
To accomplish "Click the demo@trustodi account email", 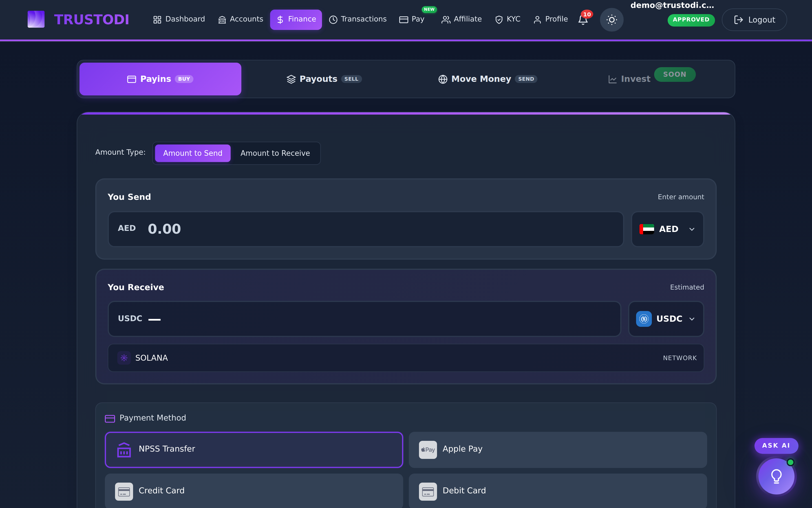I will [x=672, y=5].
